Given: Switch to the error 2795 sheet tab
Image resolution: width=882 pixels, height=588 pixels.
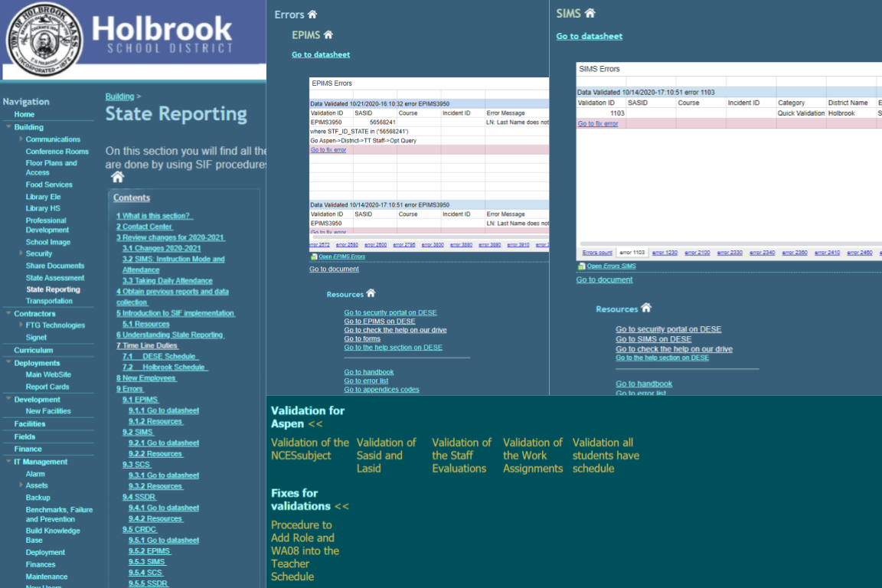Looking at the screenshot, I should pos(404,245).
